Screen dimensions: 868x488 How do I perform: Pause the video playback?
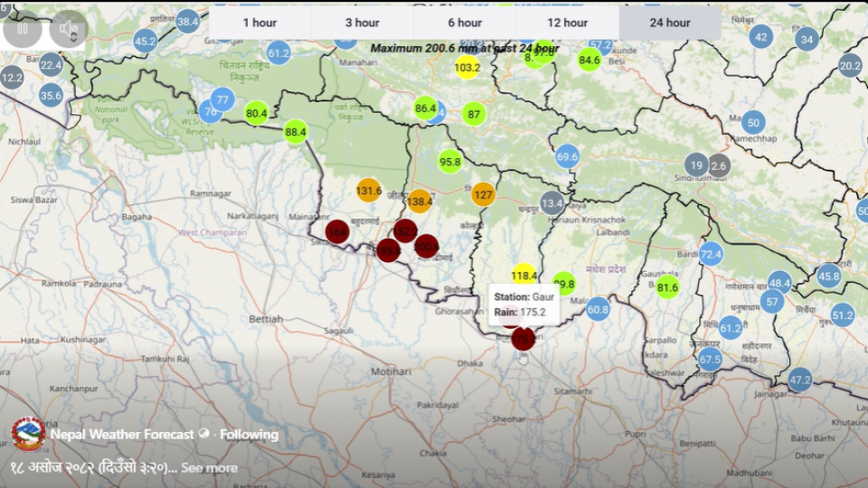23,29
